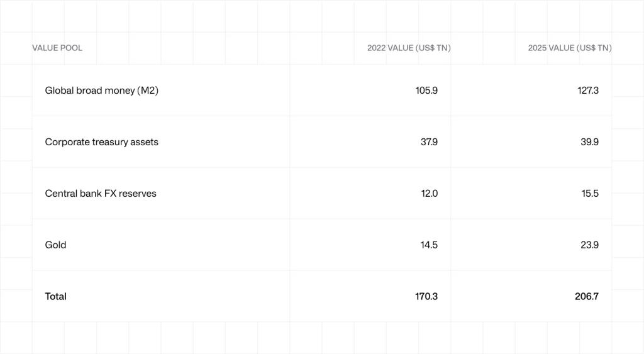Click the Gold row label

[x=55, y=245]
